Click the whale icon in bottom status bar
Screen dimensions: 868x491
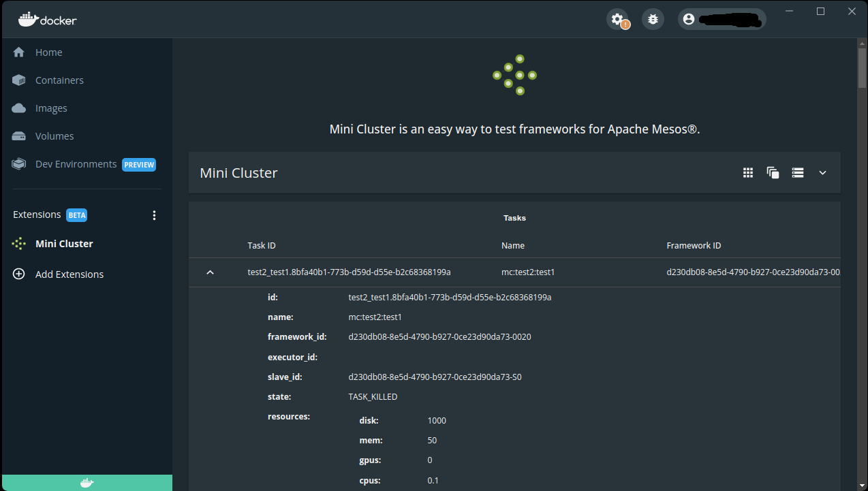[x=87, y=483]
